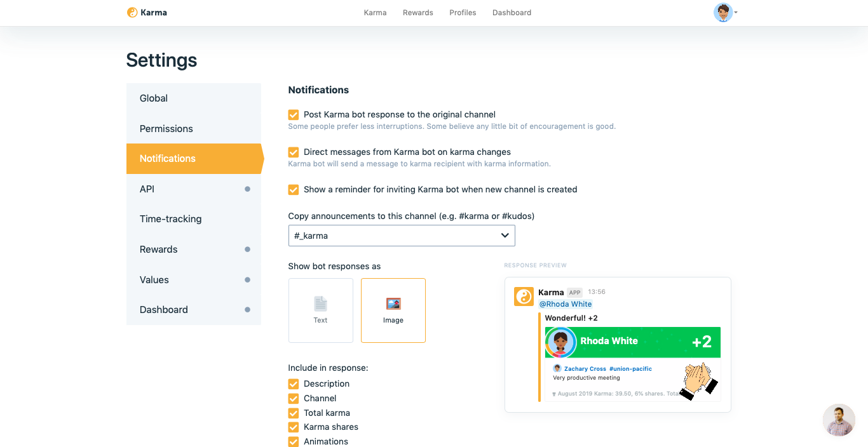Switch to Rewards settings sidebar tab
868x447 pixels.
coord(194,250)
